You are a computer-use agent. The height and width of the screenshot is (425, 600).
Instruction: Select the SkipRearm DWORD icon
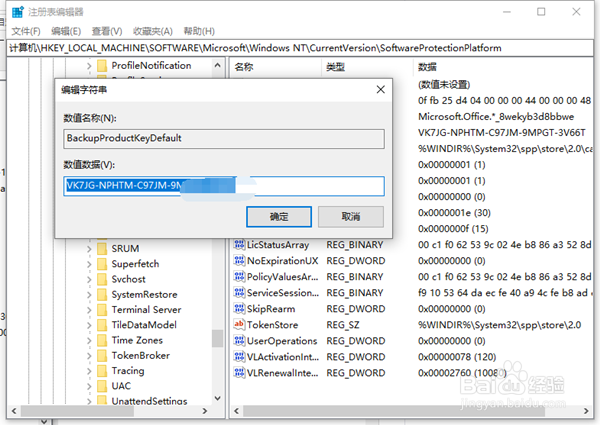pos(239,309)
